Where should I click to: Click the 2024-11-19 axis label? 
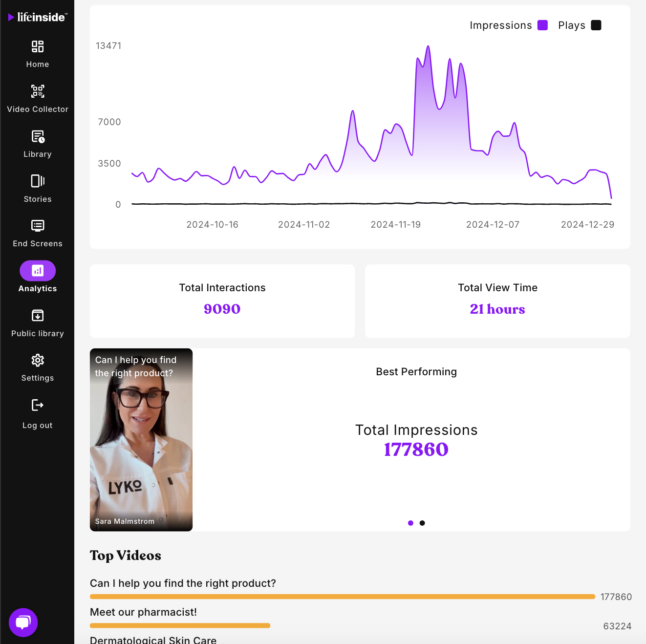396,225
